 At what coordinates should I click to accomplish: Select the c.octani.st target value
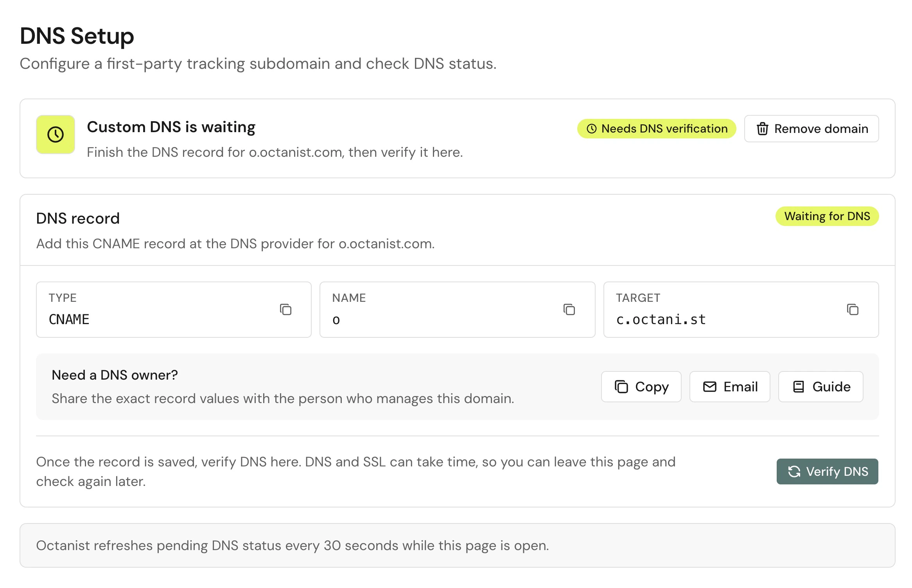click(661, 319)
